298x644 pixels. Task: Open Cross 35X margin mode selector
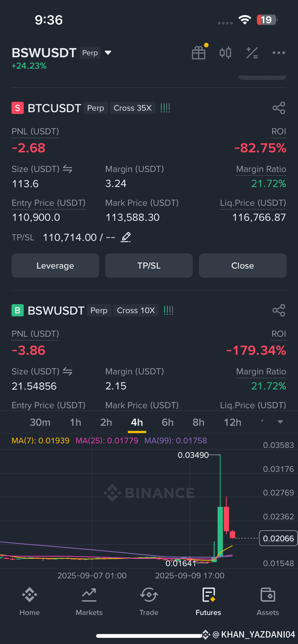(132, 108)
